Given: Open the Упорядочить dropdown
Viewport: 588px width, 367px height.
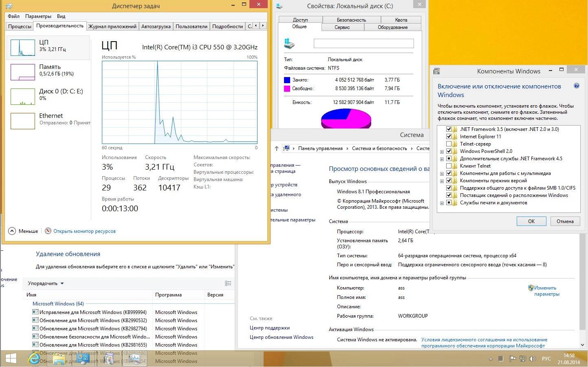Looking at the screenshot, I should click(x=46, y=283).
